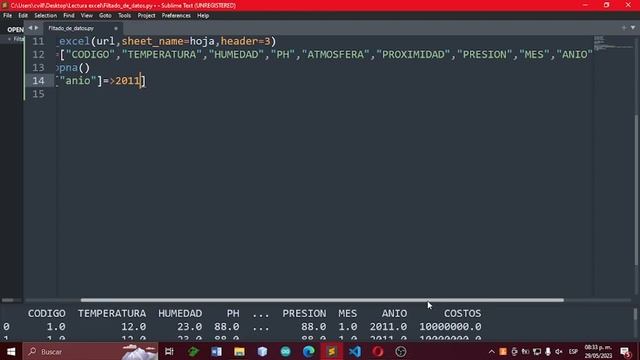Image resolution: width=640 pixels, height=360 pixels.
Task: Click the "ATMOSFERA" string in line 12
Action: coord(336,54)
